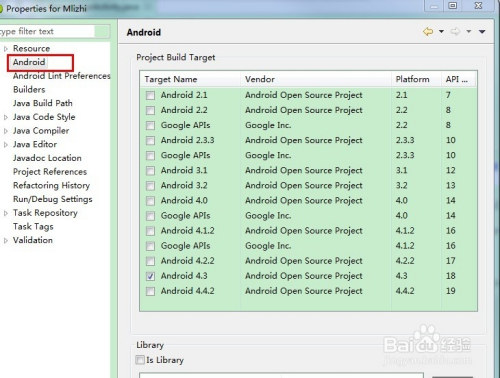500x378 pixels.
Task: Open the Back history dropdown arrow
Action: click(441, 32)
